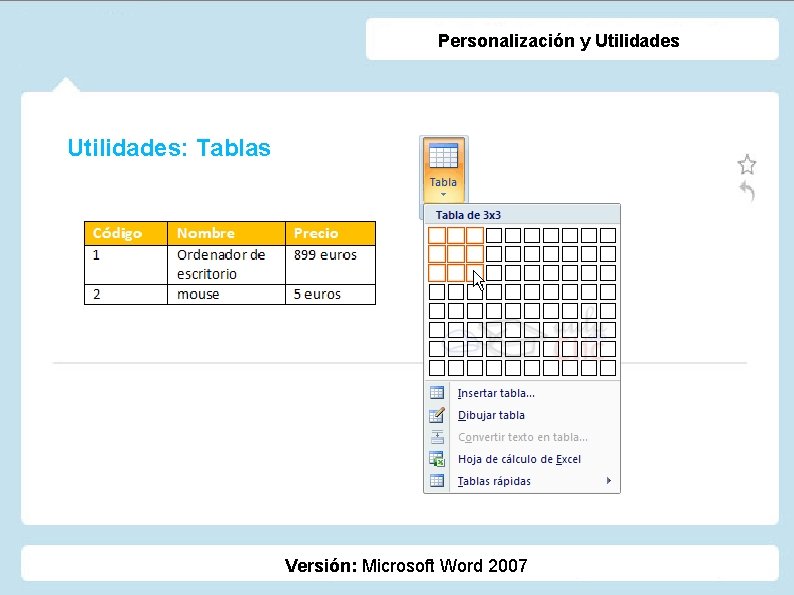794x595 pixels.
Task: Click the 'Utilidades: Tablas' heading
Action: 169,148
